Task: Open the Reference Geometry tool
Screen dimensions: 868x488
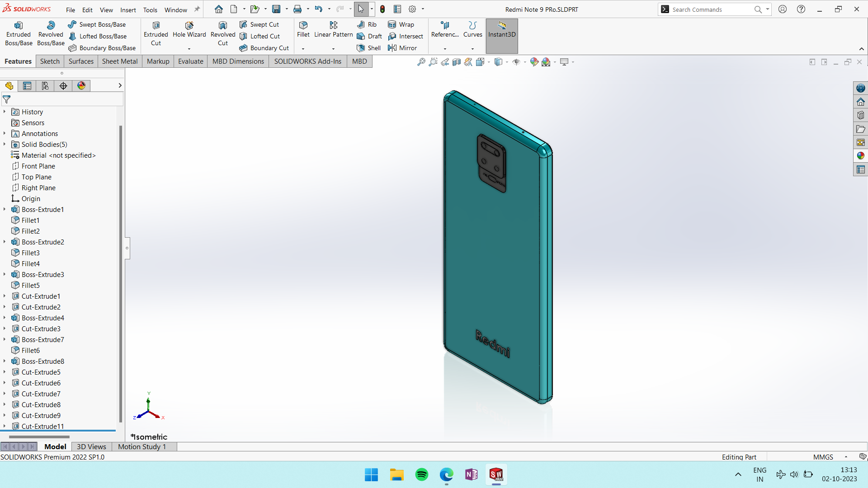Action: pyautogui.click(x=445, y=30)
